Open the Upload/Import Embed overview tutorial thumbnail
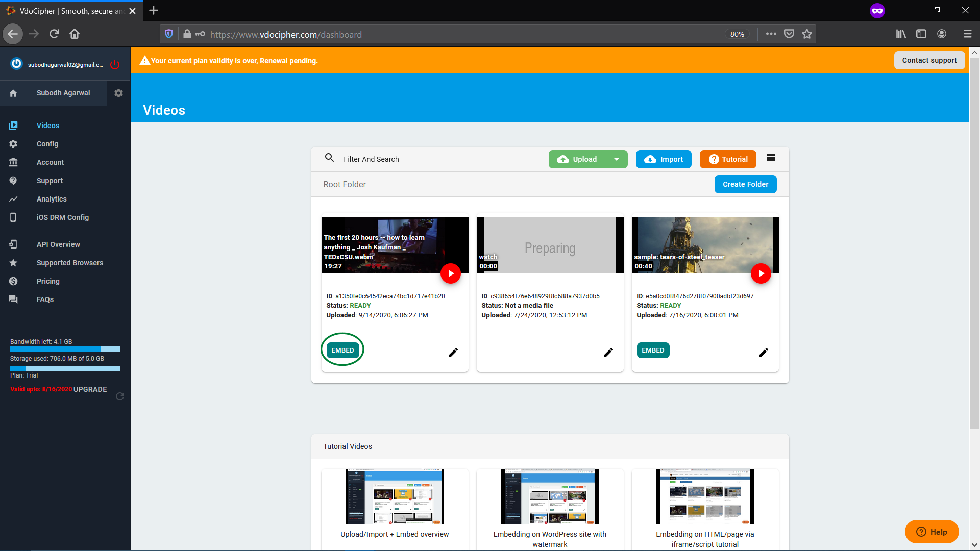Viewport: 980px width, 551px height. click(x=395, y=496)
